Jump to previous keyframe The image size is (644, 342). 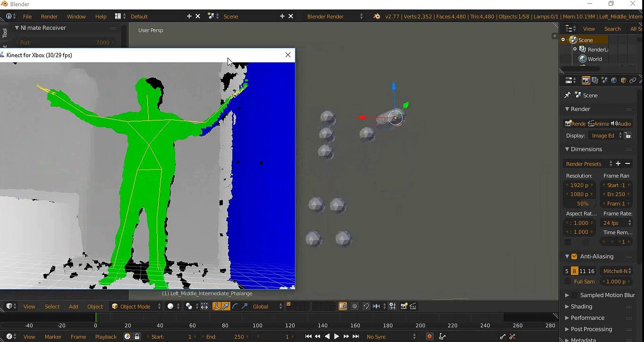pyautogui.click(x=318, y=336)
